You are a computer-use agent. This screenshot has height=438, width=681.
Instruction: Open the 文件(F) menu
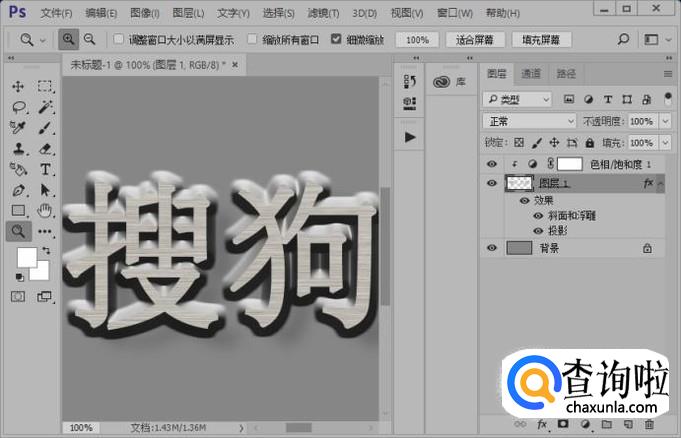pyautogui.click(x=56, y=13)
